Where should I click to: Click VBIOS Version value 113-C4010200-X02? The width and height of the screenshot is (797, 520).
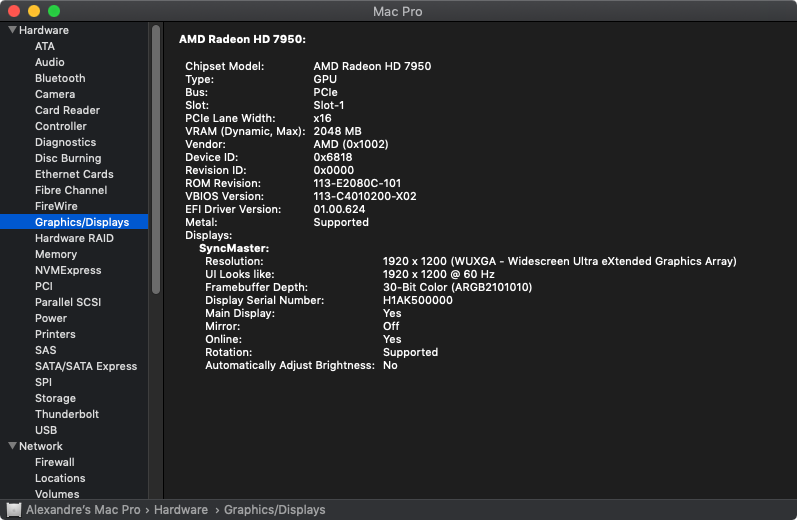coord(364,196)
